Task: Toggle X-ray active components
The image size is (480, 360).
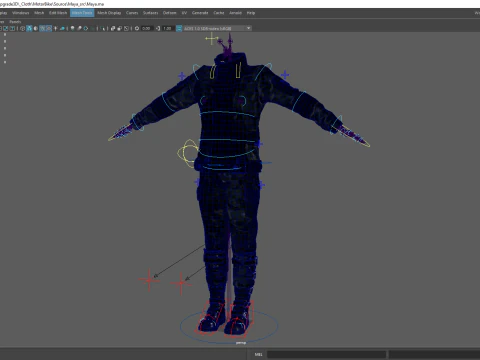Action: [x=119, y=28]
